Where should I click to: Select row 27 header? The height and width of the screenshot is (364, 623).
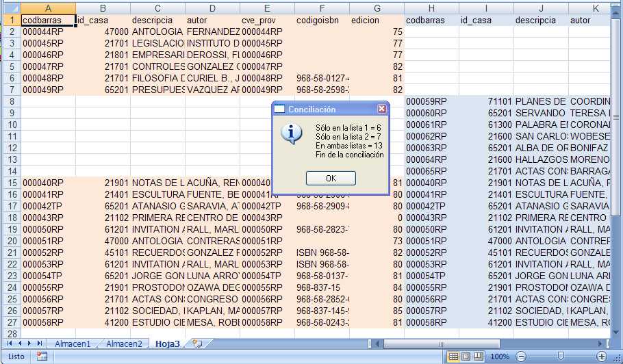click(x=12, y=322)
